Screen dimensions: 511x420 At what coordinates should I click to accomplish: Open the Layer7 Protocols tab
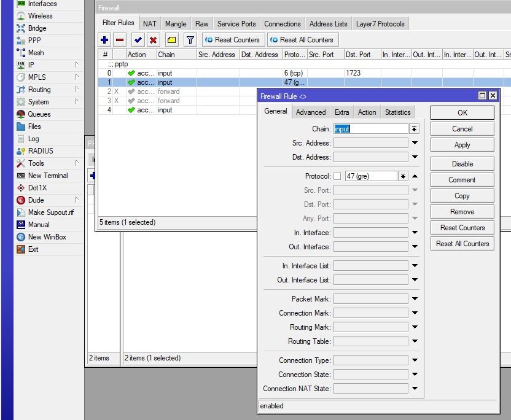pyautogui.click(x=380, y=24)
